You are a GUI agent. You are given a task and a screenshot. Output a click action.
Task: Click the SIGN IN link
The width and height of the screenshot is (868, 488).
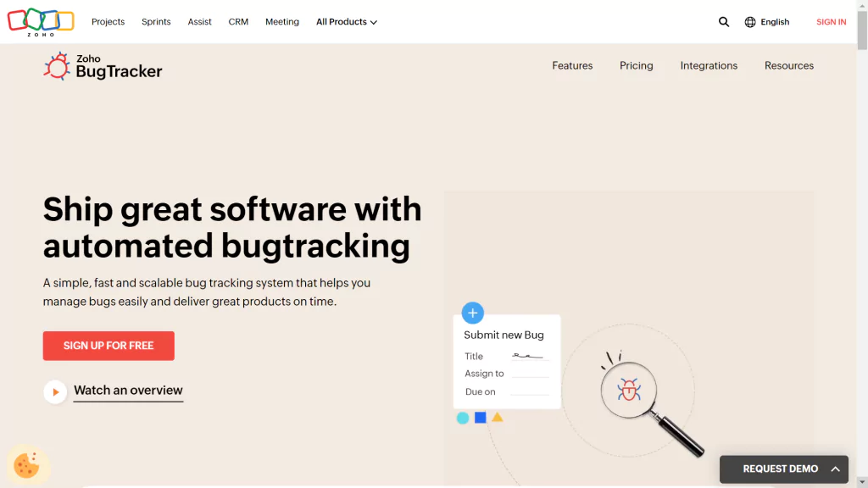click(831, 22)
